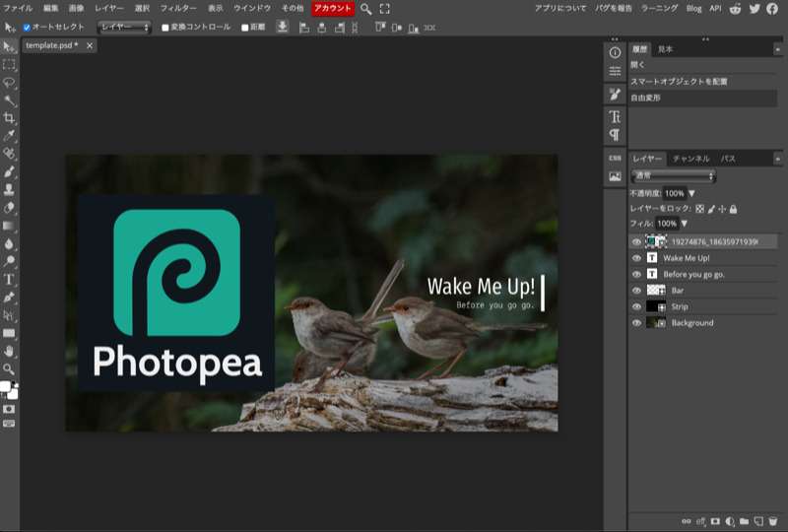Select the Type tool in the toolbar
The image size is (788, 532).
(9, 279)
